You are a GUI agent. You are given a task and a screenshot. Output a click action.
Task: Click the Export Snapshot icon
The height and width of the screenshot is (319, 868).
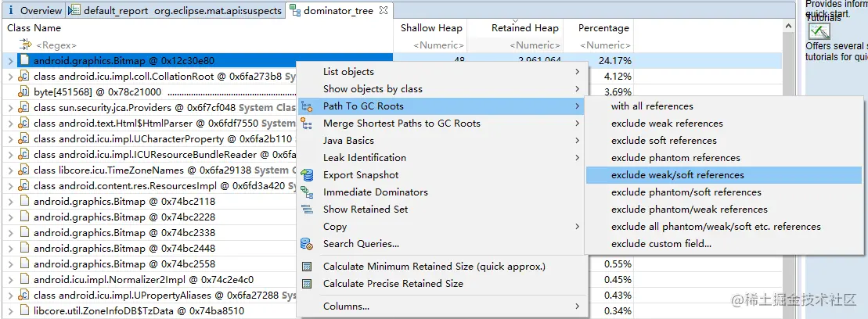(308, 175)
